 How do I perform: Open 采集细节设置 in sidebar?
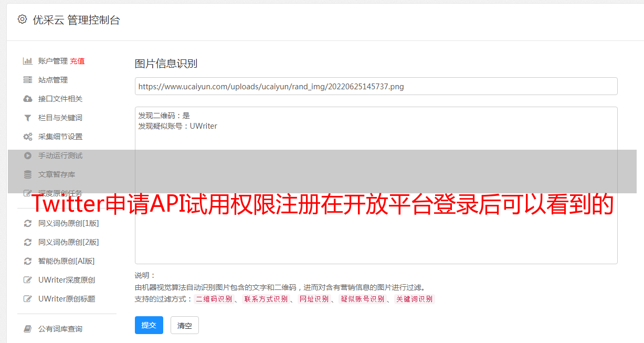pyautogui.click(x=60, y=137)
